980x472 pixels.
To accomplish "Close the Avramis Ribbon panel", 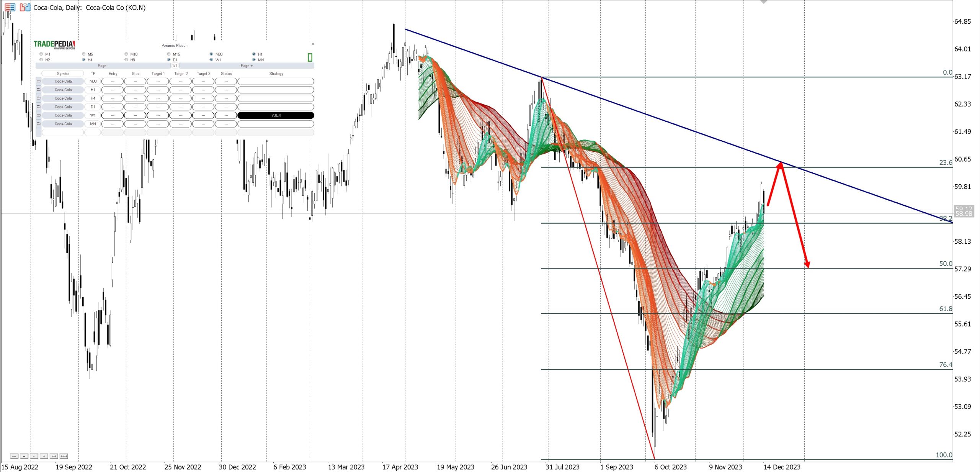I will [x=313, y=44].
